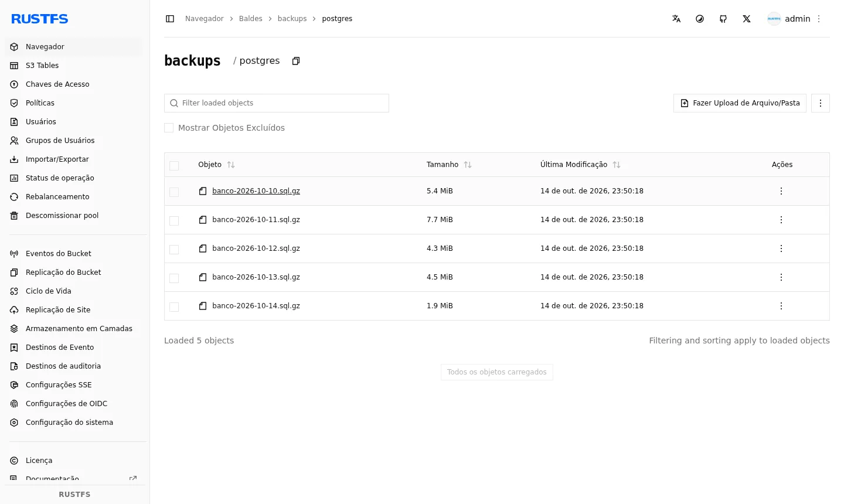The height and width of the screenshot is (504, 844).
Task: Open Replicação do Bucket sidebar item
Action: [74, 273]
